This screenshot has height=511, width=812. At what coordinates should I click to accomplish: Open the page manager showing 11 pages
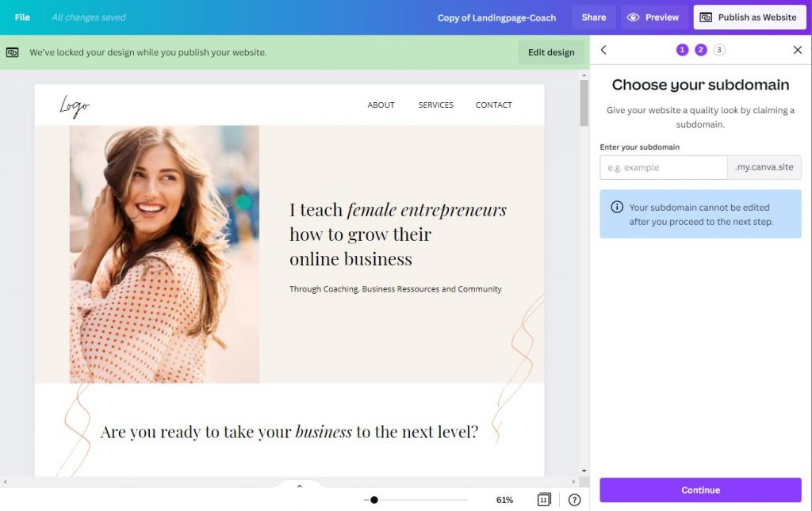(544, 500)
